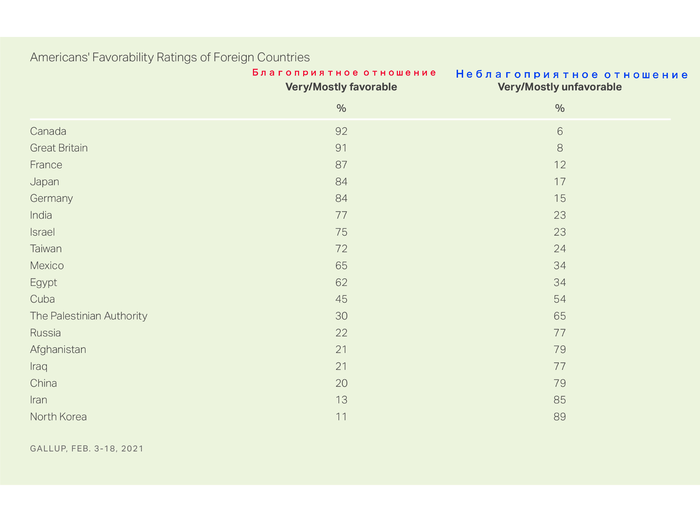Select the Taiwan row label
The image size is (700, 525).
[47, 249]
